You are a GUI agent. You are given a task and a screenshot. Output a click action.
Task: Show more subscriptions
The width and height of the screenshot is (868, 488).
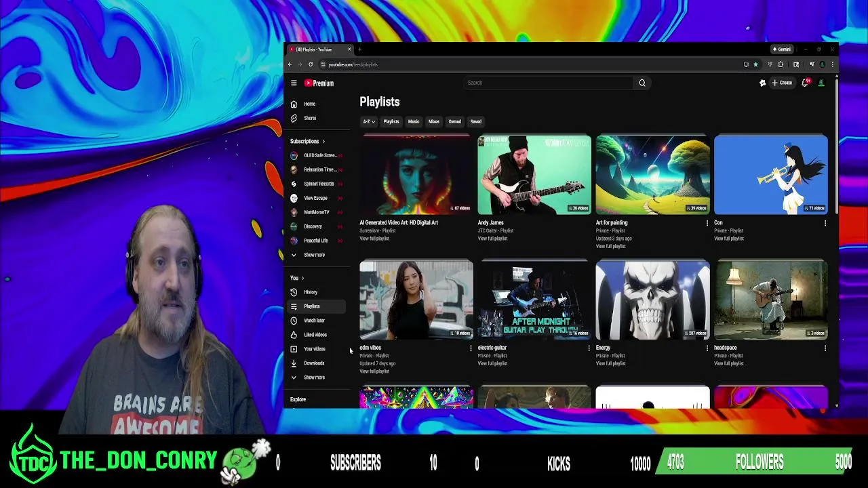(x=314, y=255)
